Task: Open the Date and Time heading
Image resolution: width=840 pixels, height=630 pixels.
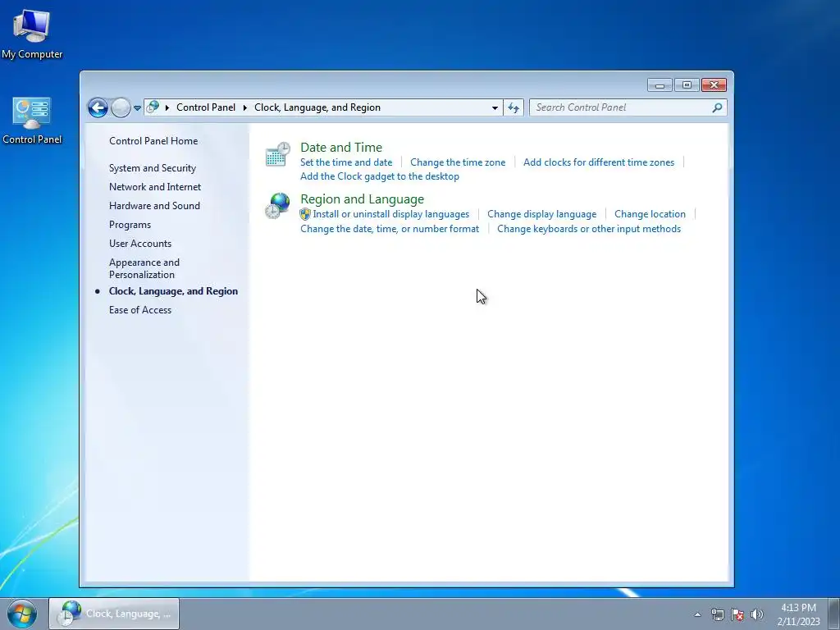Action: coord(341,148)
